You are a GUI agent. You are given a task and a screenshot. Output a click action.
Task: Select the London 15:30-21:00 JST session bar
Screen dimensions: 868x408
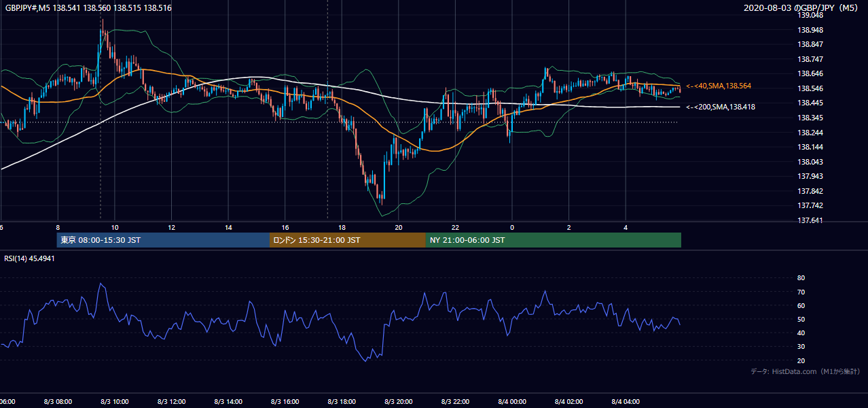tap(348, 240)
